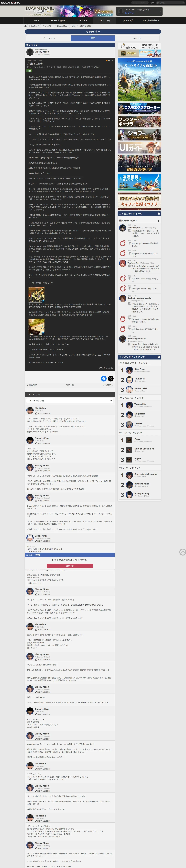Open the 最新アクティビティ filter funnel icon

[x=158, y=221]
